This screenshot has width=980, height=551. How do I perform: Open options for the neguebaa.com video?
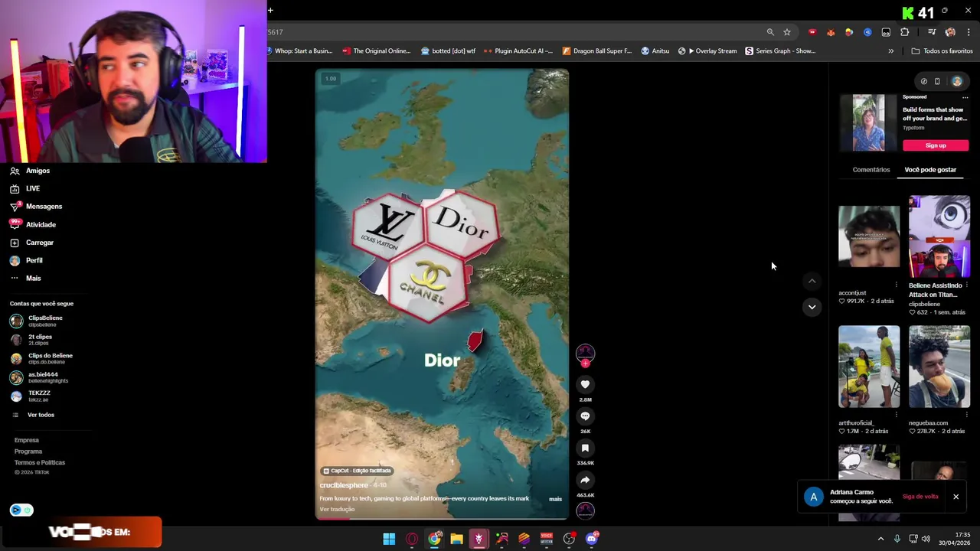point(967,415)
